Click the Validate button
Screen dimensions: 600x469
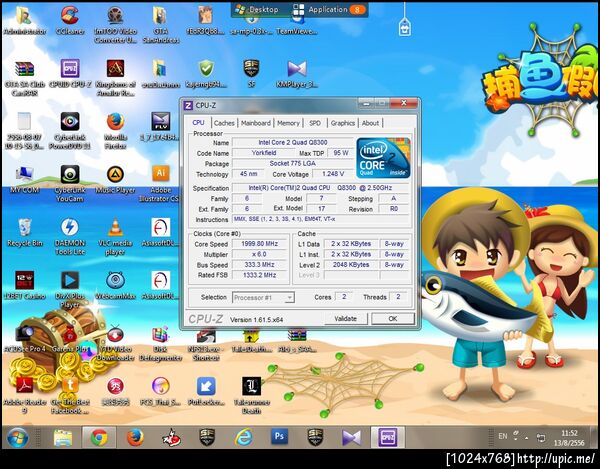pyautogui.click(x=345, y=318)
